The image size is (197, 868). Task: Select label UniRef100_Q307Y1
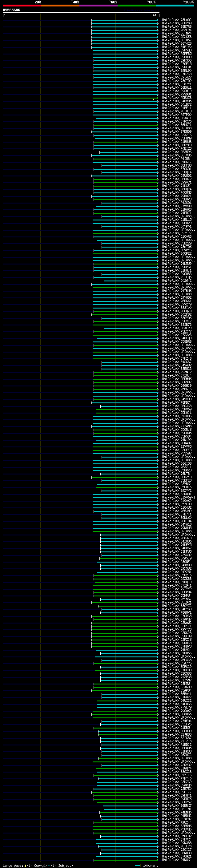tap(176, 84)
